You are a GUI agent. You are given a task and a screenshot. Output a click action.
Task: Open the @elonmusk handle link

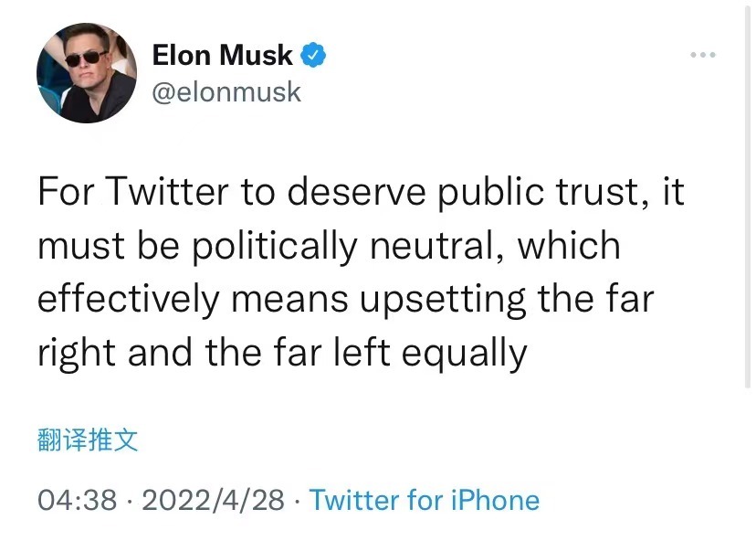click(226, 91)
